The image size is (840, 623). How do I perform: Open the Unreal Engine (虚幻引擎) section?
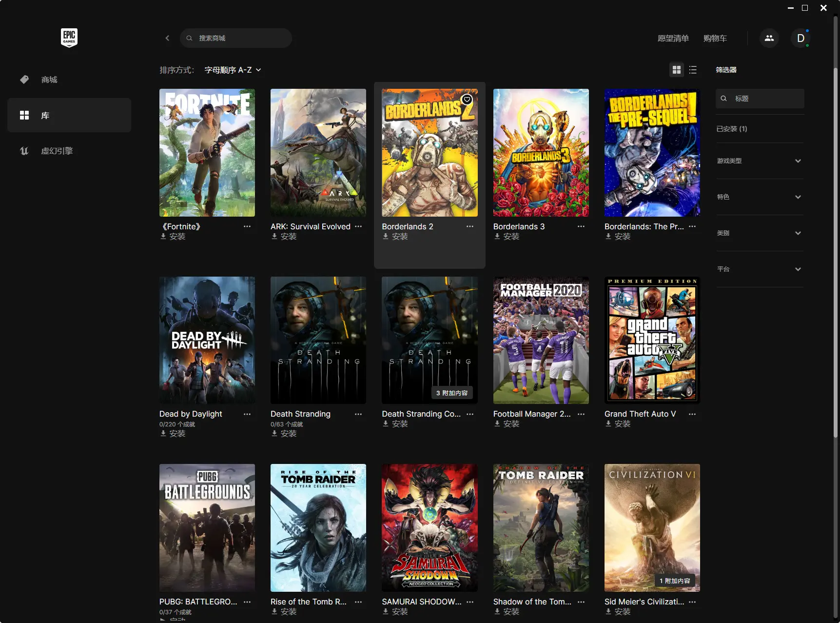[69, 151]
